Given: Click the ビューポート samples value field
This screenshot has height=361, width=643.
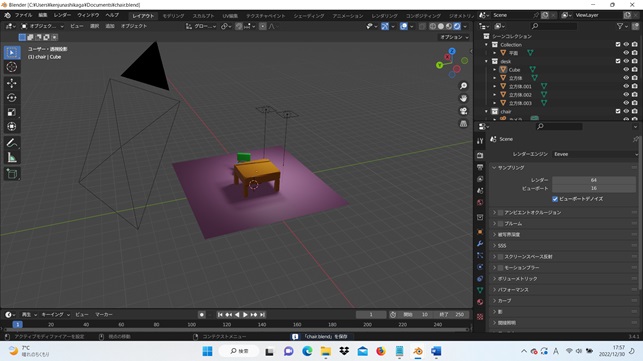Looking at the screenshot, I should [x=594, y=188].
